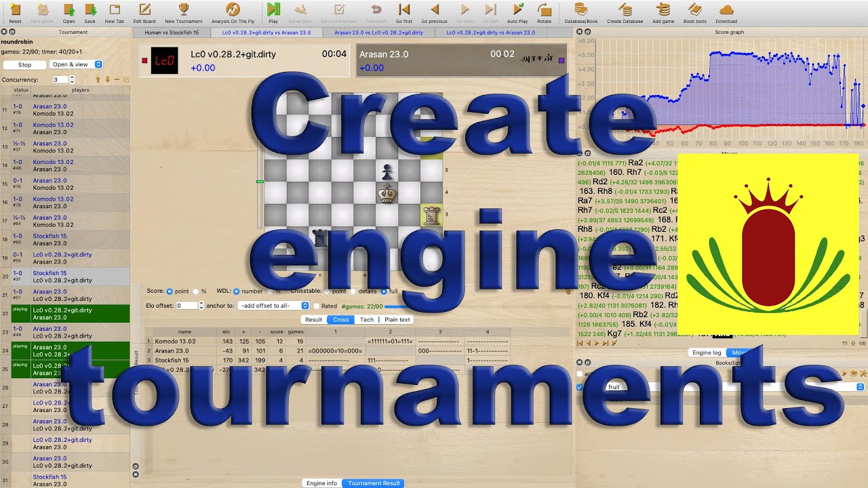Close the Score graph panel
The width and height of the screenshot is (868, 488).
click(x=580, y=32)
